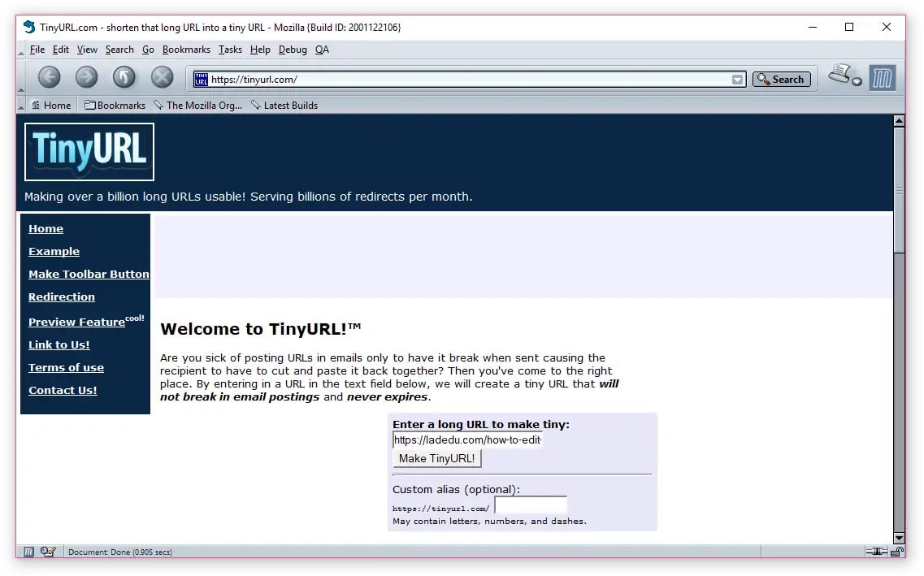Viewport: 924px width, 576px height.
Task: Click the Make TinyURL! button
Action: click(x=436, y=459)
